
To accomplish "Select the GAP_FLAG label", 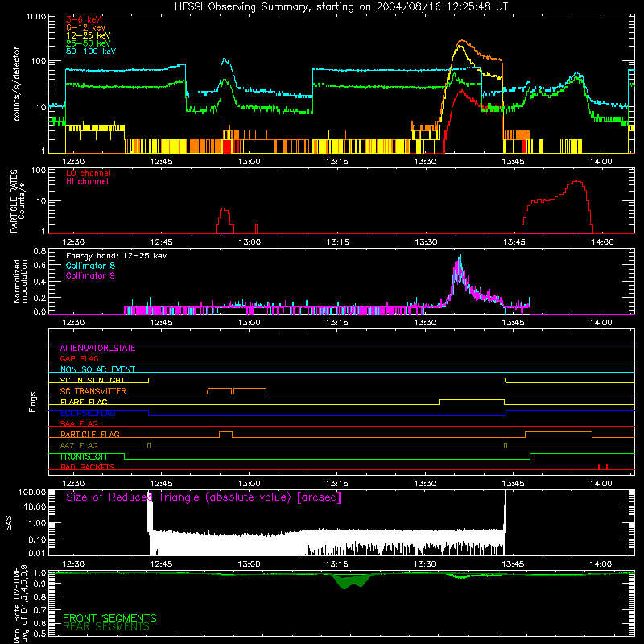I will [x=79, y=358].
